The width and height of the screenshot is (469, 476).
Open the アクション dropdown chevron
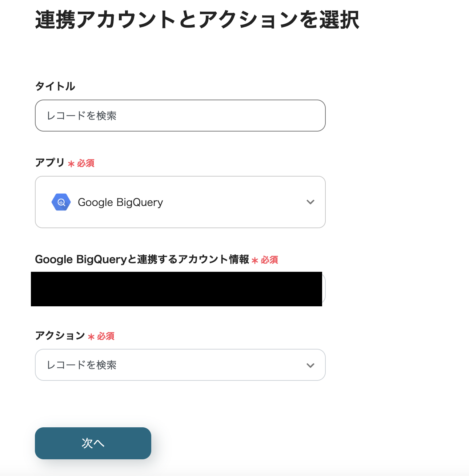pyautogui.click(x=310, y=365)
